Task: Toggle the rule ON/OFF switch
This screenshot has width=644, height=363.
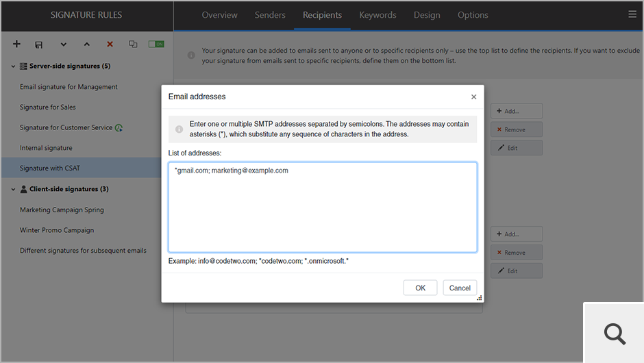Action: click(x=156, y=45)
